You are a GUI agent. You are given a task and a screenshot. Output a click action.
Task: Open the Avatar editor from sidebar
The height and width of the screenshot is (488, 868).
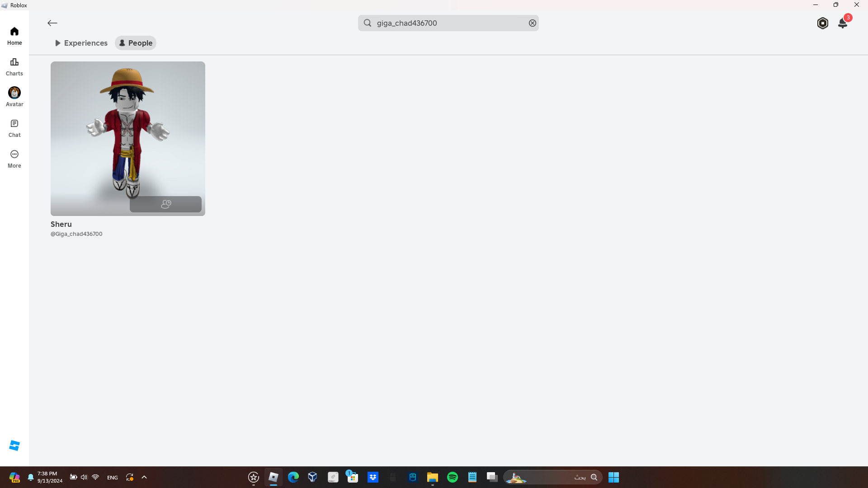[14, 97]
